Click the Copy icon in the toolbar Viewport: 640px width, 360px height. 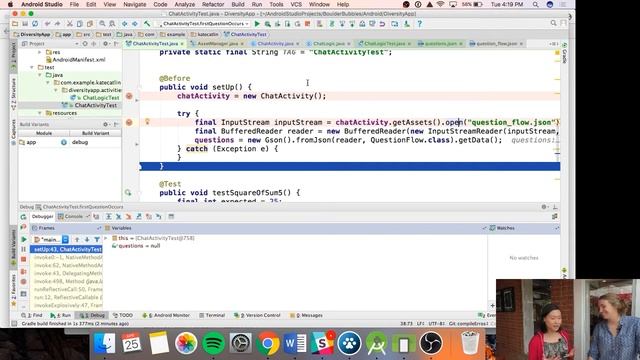click(80, 24)
